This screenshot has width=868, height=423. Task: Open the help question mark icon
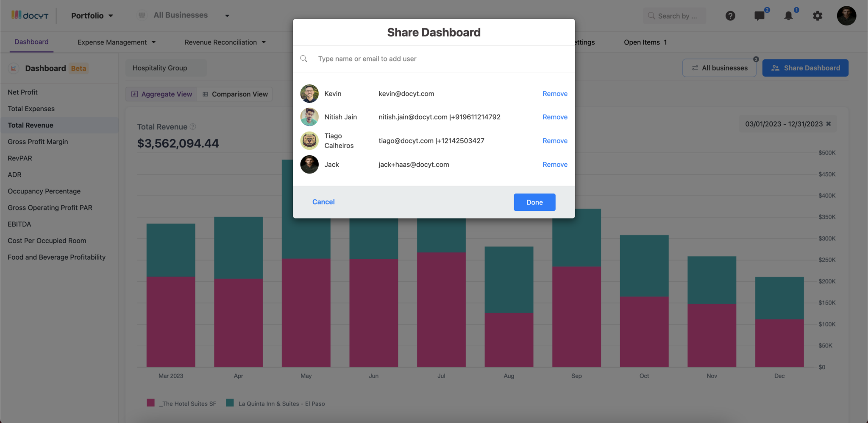point(731,16)
